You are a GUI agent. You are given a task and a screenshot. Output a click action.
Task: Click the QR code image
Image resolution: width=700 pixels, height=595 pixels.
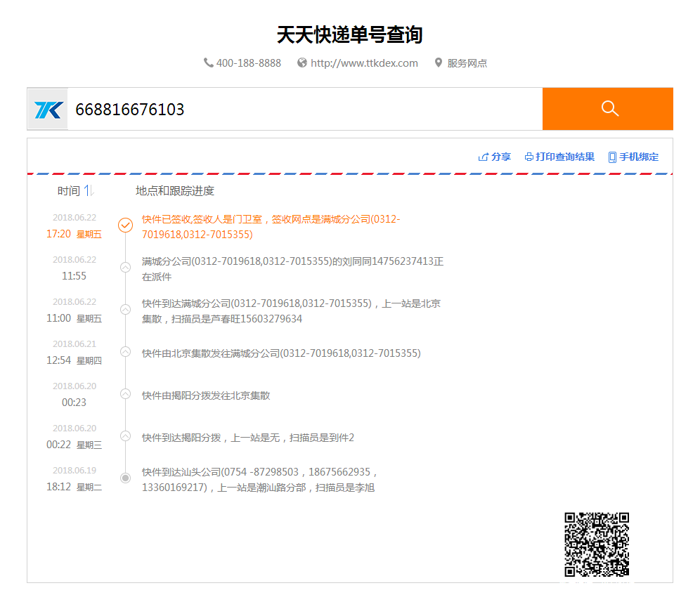click(597, 544)
